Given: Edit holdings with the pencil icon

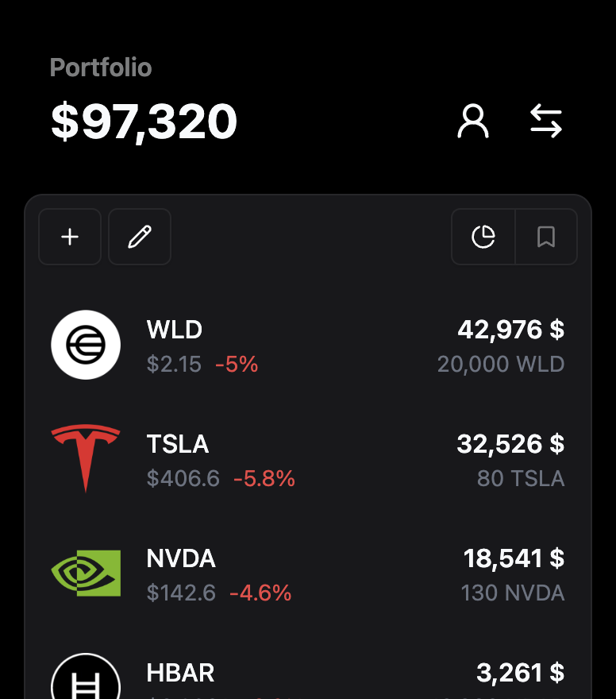Looking at the screenshot, I should pyautogui.click(x=140, y=237).
